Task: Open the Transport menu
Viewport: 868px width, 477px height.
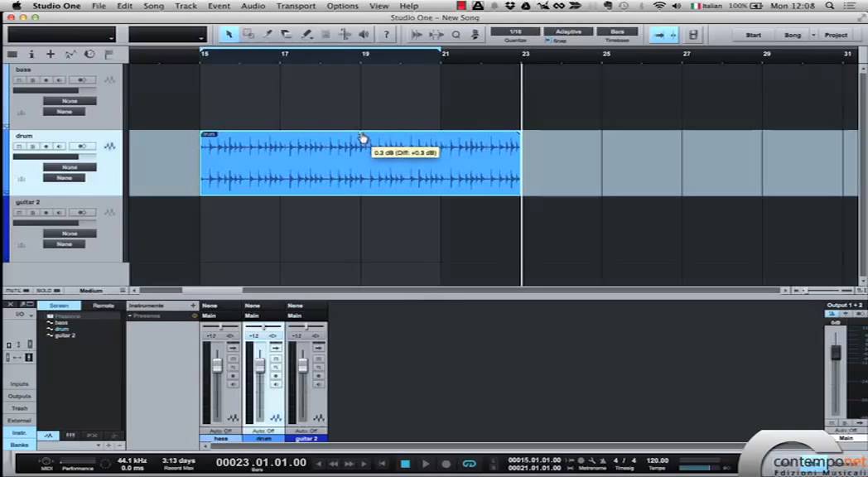Action: (x=296, y=6)
